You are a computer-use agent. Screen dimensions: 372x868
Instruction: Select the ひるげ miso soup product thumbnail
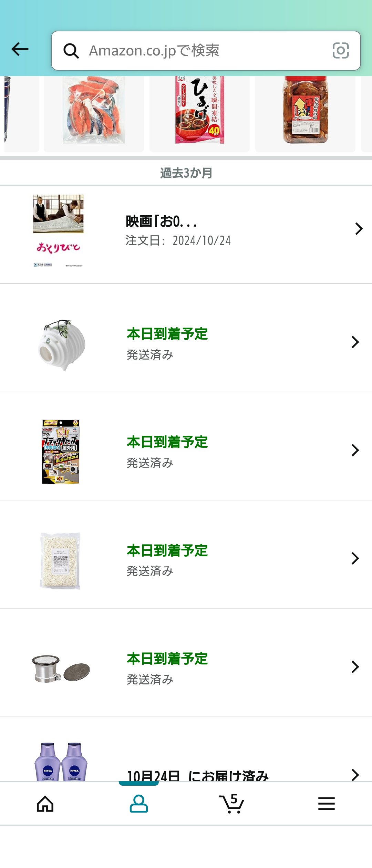point(199,110)
